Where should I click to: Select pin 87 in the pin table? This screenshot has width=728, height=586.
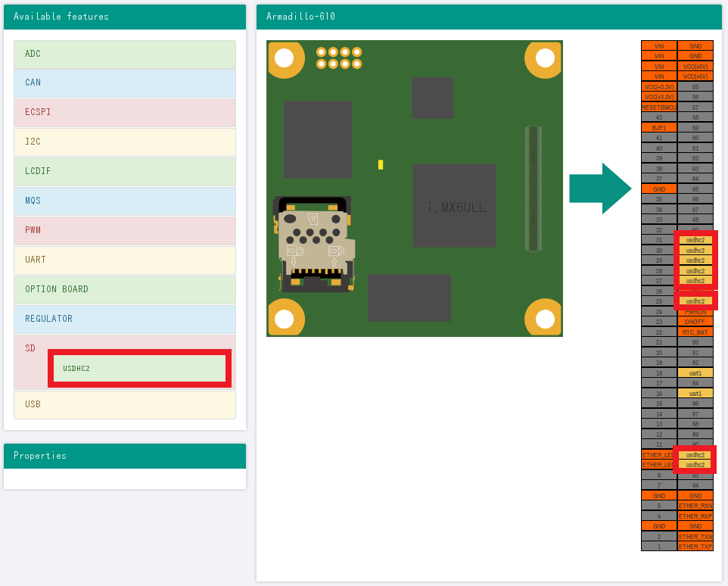click(695, 413)
